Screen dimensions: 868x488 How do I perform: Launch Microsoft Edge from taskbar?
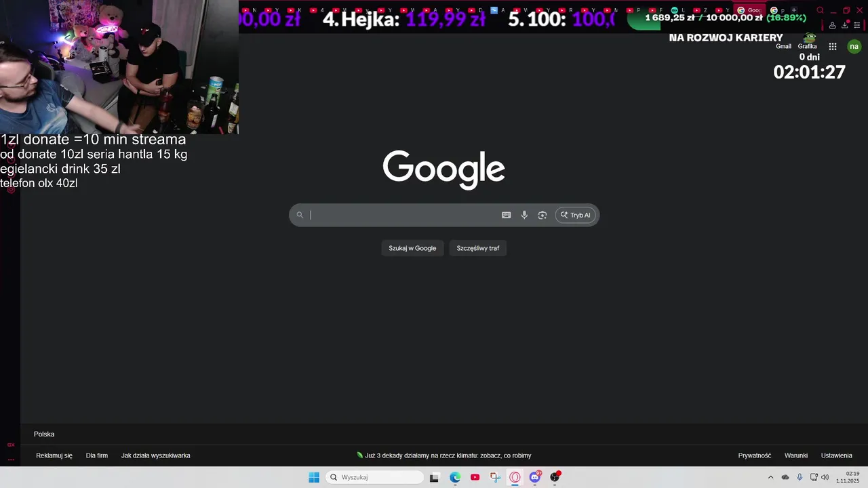click(455, 477)
